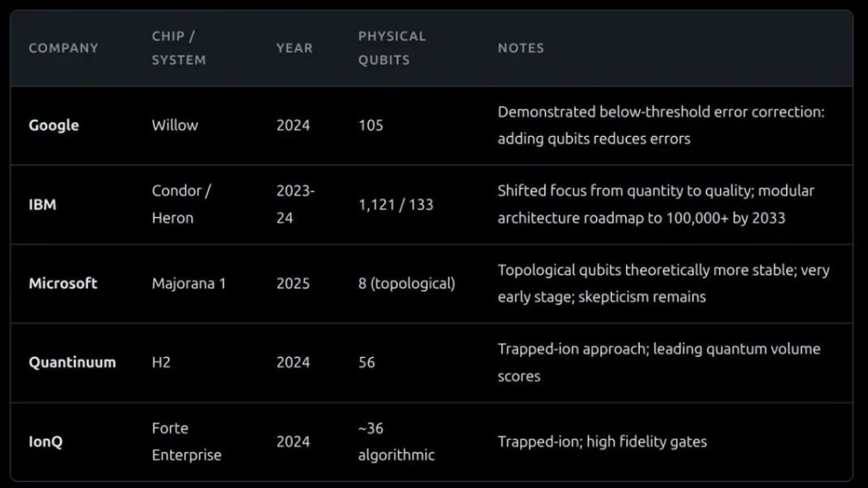868x488 pixels.
Task: Select the Google company cell
Action: coord(53,125)
